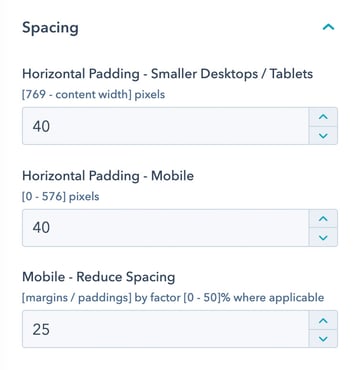Click the Spacing section heading

click(50, 28)
